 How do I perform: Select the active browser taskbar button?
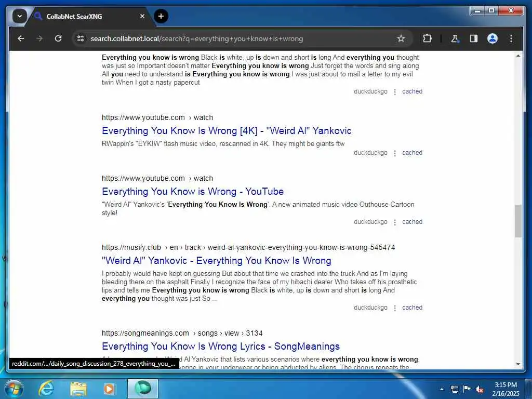coord(143,389)
